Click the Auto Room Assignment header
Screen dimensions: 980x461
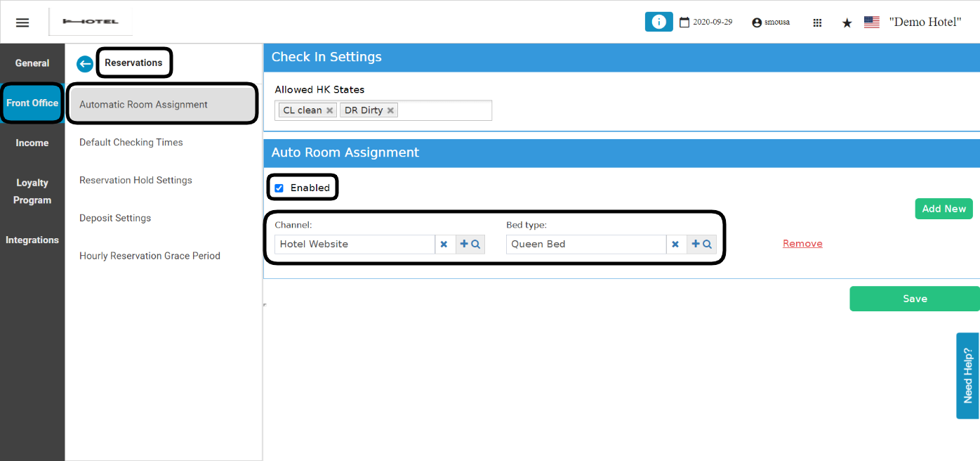click(345, 152)
